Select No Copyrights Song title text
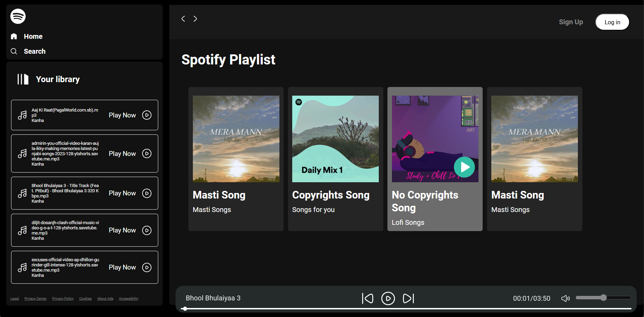644x317 pixels. (x=425, y=201)
